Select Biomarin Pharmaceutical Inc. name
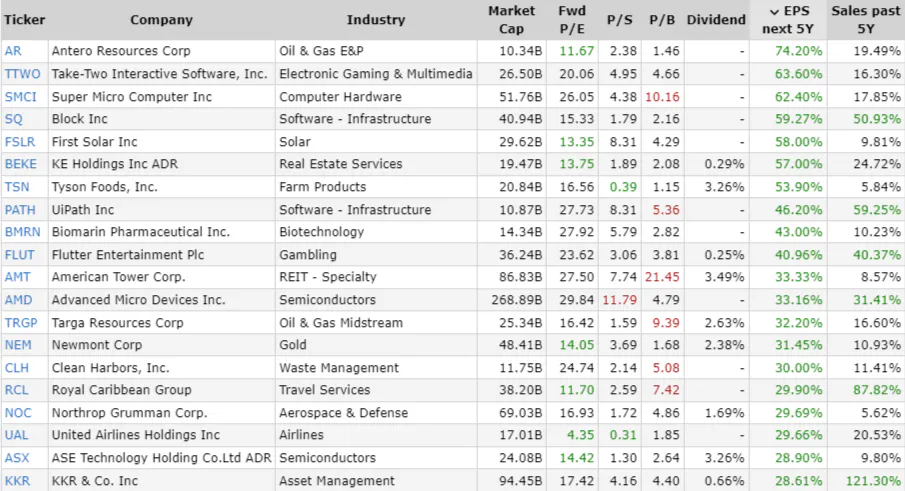The width and height of the screenshot is (905, 491). [x=141, y=232]
